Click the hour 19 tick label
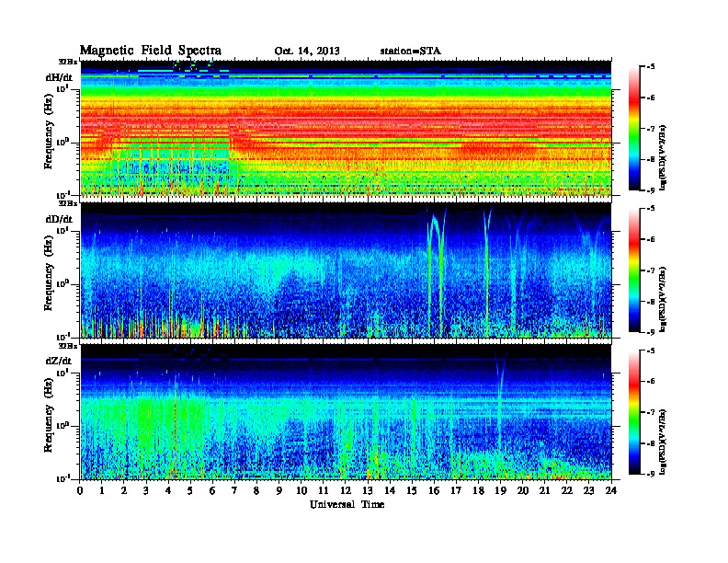 click(x=500, y=490)
